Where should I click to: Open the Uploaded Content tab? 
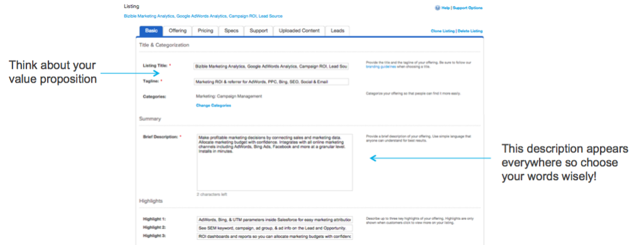[299, 31]
